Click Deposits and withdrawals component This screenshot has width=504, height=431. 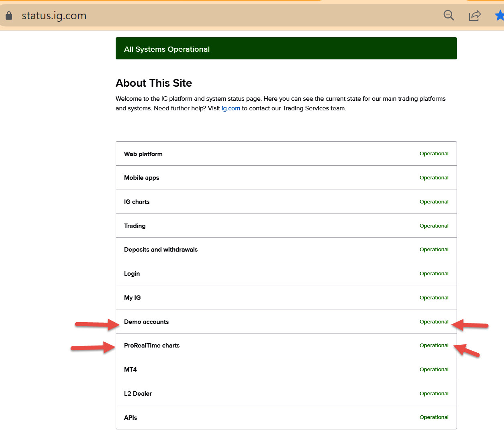click(x=161, y=250)
